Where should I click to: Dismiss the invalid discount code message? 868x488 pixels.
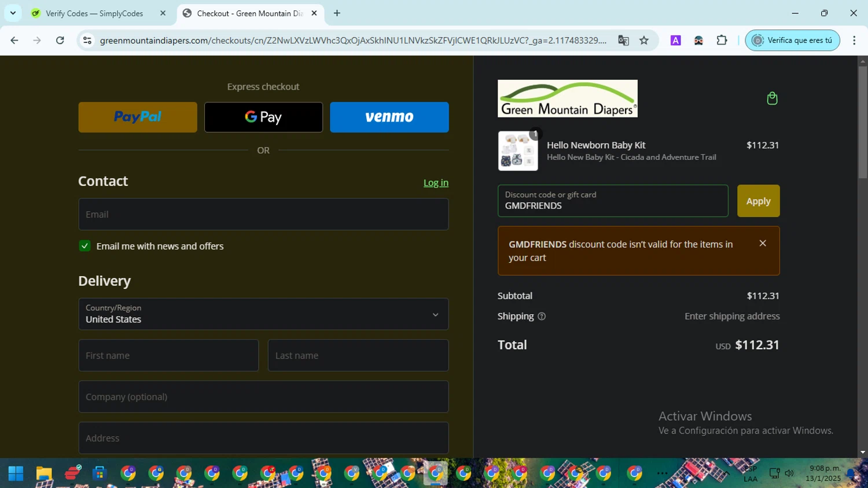pyautogui.click(x=763, y=244)
